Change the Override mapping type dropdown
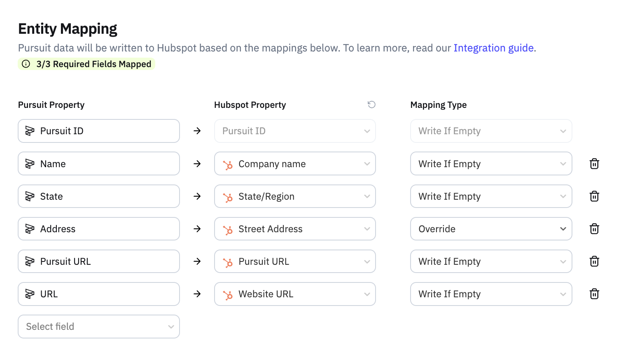This screenshot has height=364, width=621. coord(491,229)
